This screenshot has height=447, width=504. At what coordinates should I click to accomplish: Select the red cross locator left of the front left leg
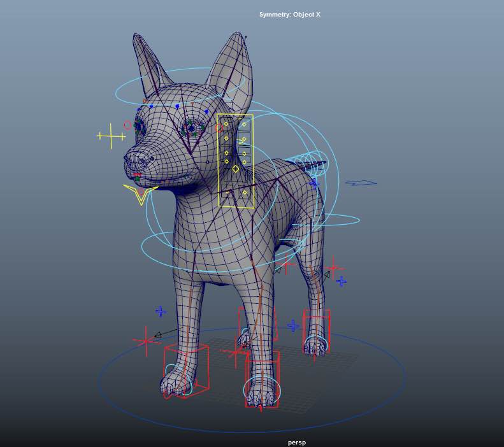click(x=146, y=341)
